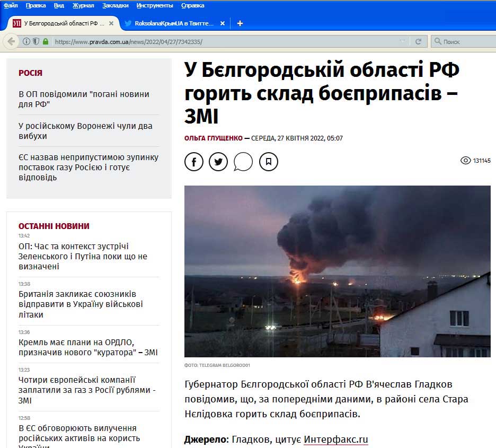Open article comments bubble icon
The image size is (496, 448).
[243, 162]
